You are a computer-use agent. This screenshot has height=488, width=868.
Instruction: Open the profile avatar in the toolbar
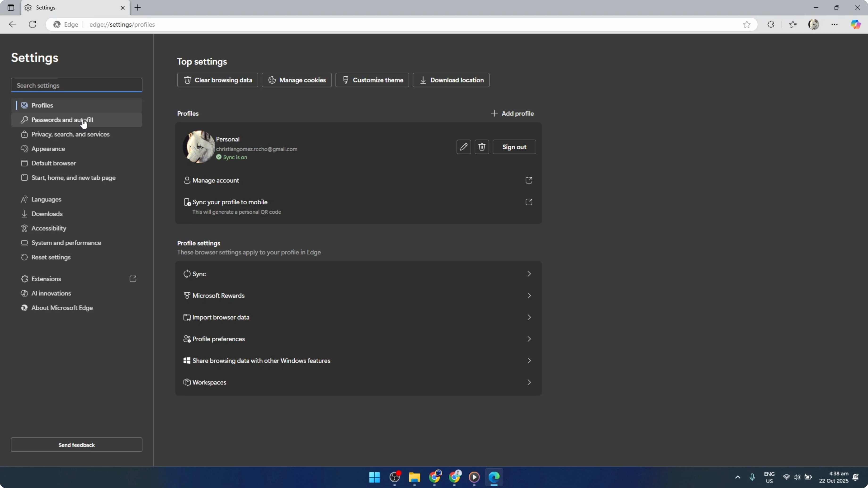(x=814, y=24)
